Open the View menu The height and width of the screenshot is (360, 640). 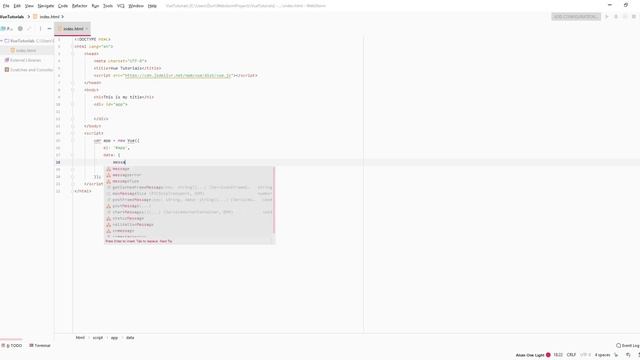coord(29,6)
